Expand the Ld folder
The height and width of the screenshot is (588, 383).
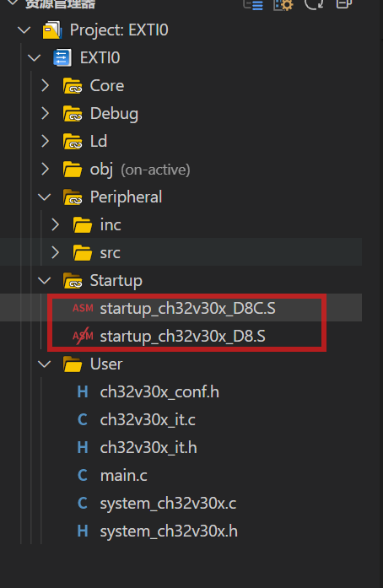point(45,142)
